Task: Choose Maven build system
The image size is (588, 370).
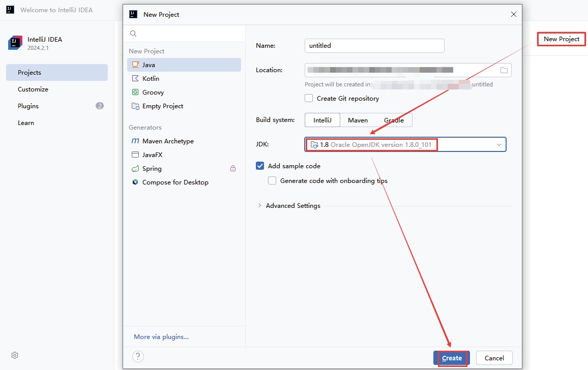Action: (358, 120)
